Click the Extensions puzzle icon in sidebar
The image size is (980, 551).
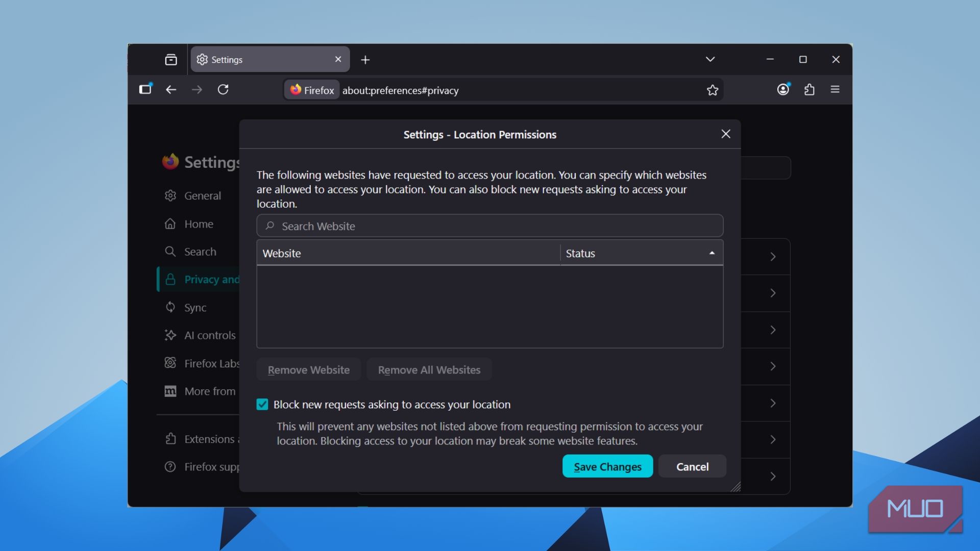(170, 439)
